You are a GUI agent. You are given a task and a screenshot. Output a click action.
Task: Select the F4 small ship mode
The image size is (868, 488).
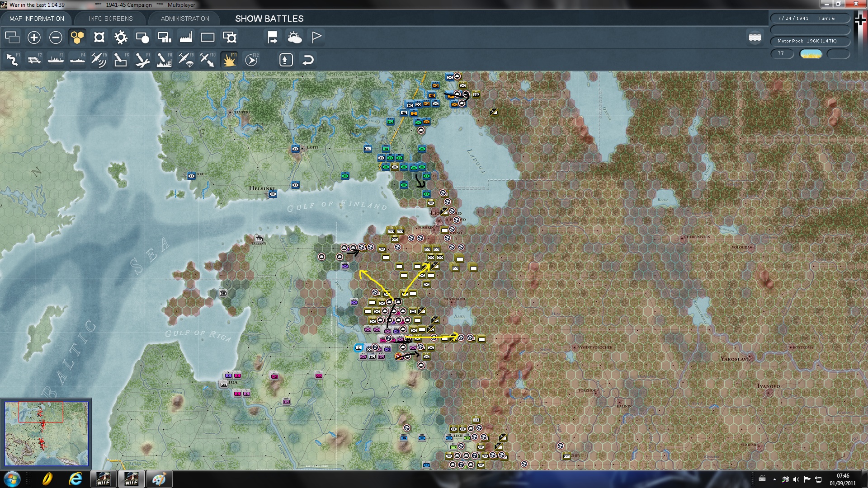click(x=77, y=60)
